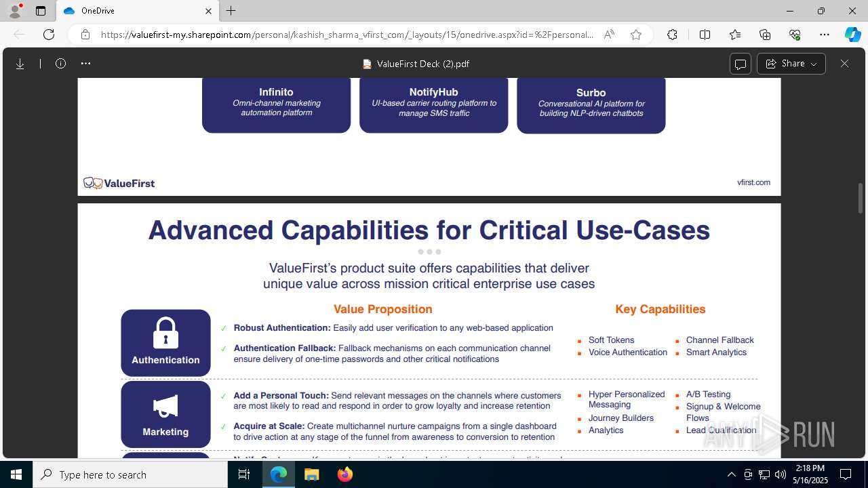The height and width of the screenshot is (488, 868).
Task: Click the vfirst.com footer text
Action: click(x=753, y=182)
